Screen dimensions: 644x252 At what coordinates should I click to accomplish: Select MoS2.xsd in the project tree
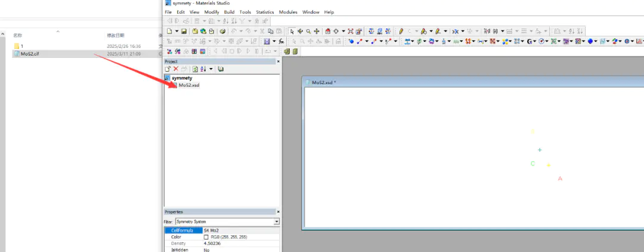[x=188, y=85]
